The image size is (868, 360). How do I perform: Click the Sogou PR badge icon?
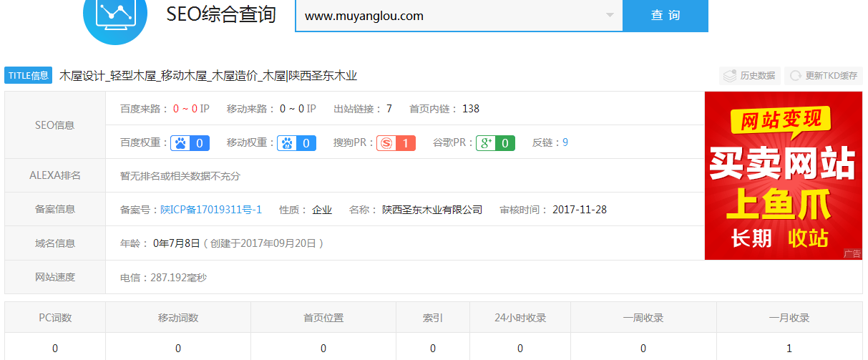396,143
